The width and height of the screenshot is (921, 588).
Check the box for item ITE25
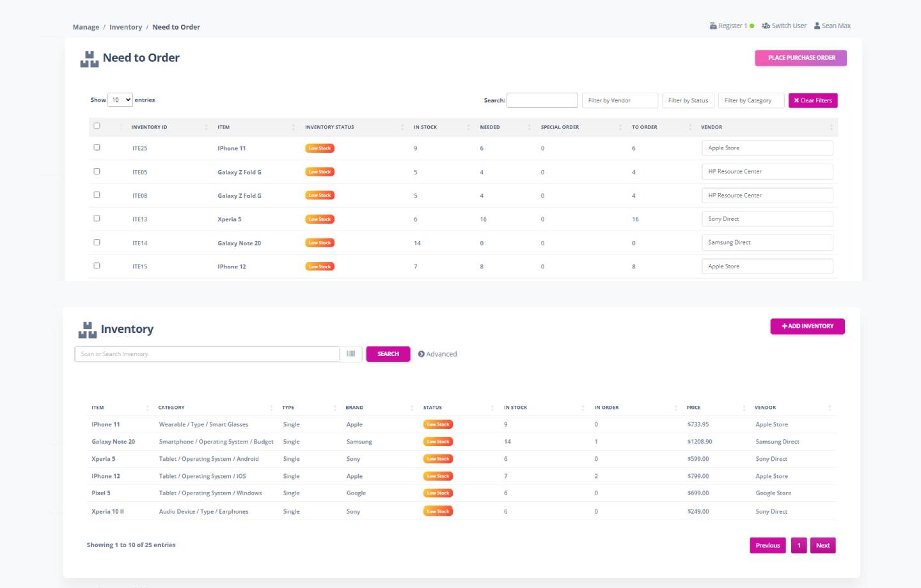97,148
